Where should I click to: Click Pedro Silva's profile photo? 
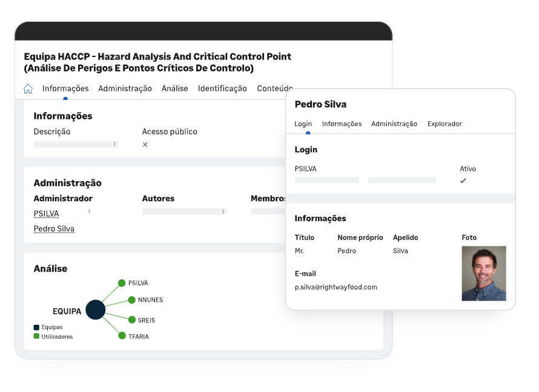[483, 273]
